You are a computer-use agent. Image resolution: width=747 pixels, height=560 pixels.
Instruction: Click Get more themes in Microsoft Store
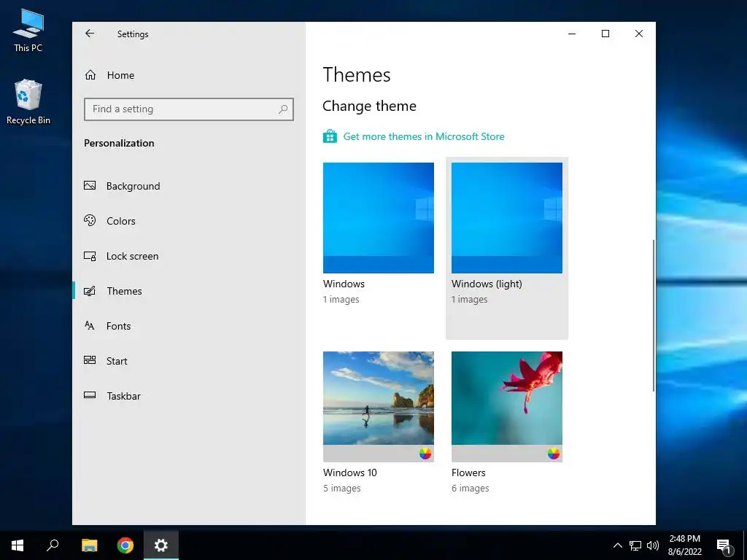pos(424,136)
